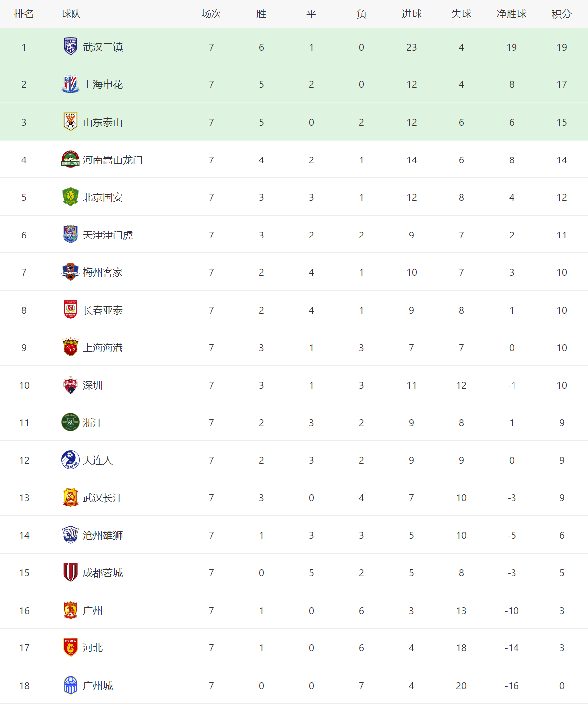
Task: Click the 梅州客家 club emblem
Action: [x=71, y=272]
